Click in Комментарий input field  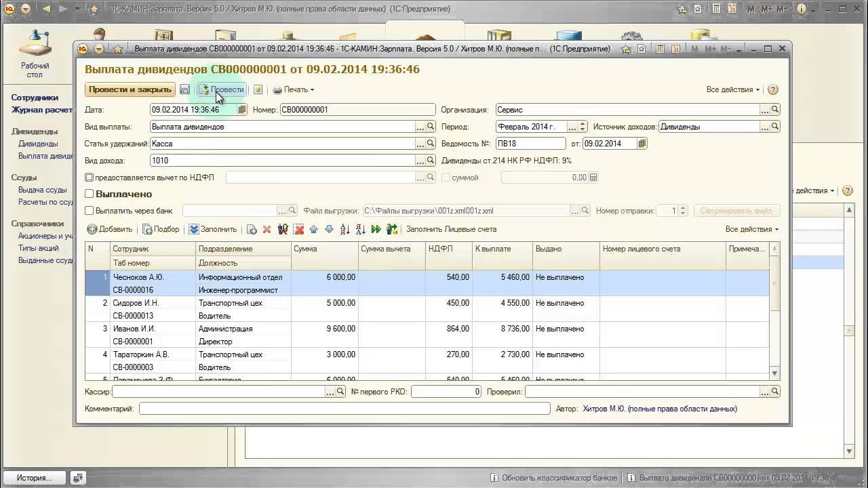(x=344, y=409)
